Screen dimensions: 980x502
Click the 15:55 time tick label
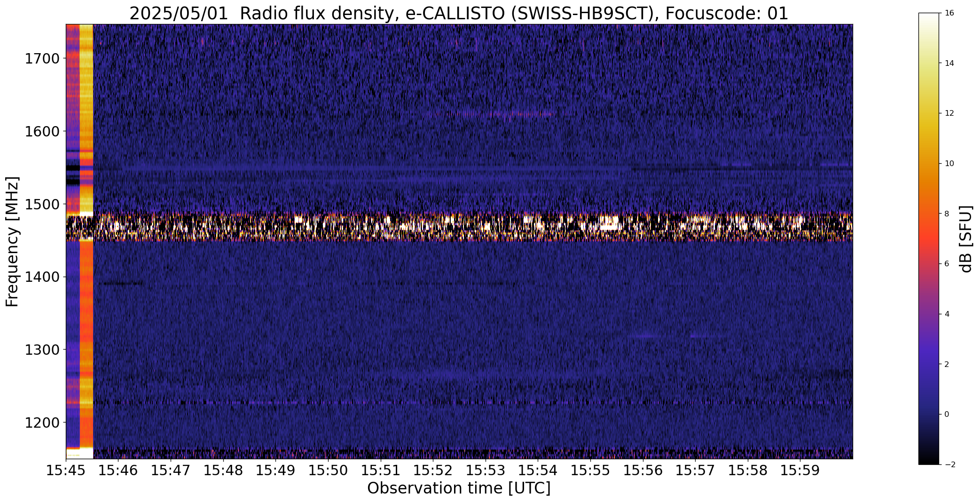click(590, 470)
